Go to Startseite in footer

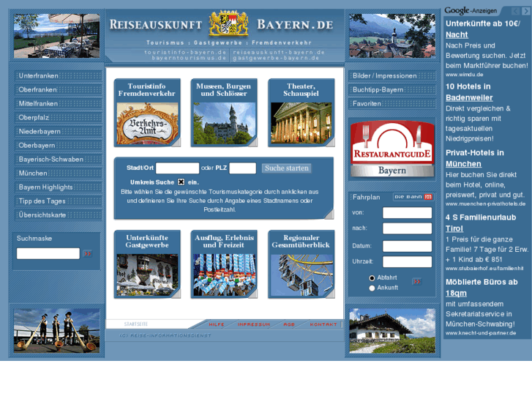click(135, 324)
